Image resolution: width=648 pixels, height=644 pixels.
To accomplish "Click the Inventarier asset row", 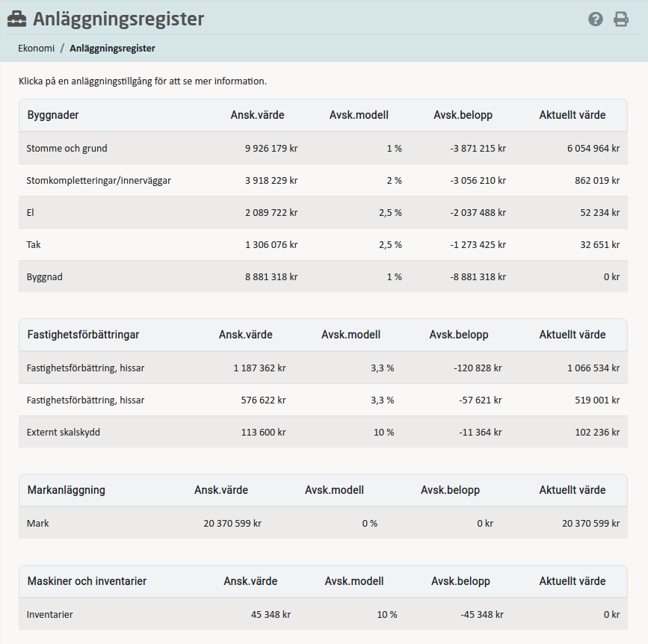I will coord(50,615).
